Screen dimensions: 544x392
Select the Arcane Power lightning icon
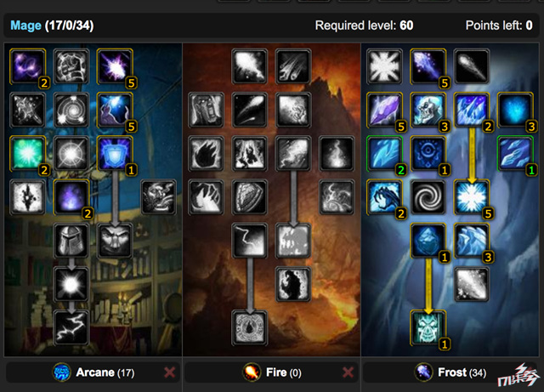(71, 327)
